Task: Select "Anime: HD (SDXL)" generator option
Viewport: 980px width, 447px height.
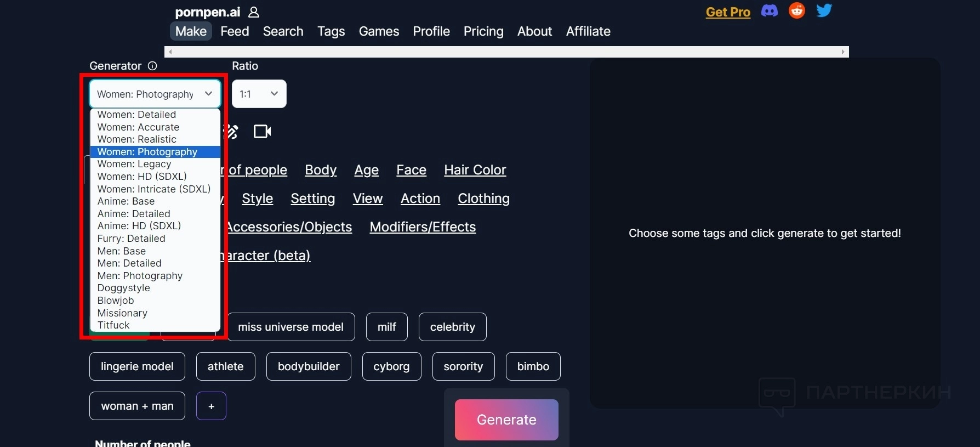Action: coord(155,226)
